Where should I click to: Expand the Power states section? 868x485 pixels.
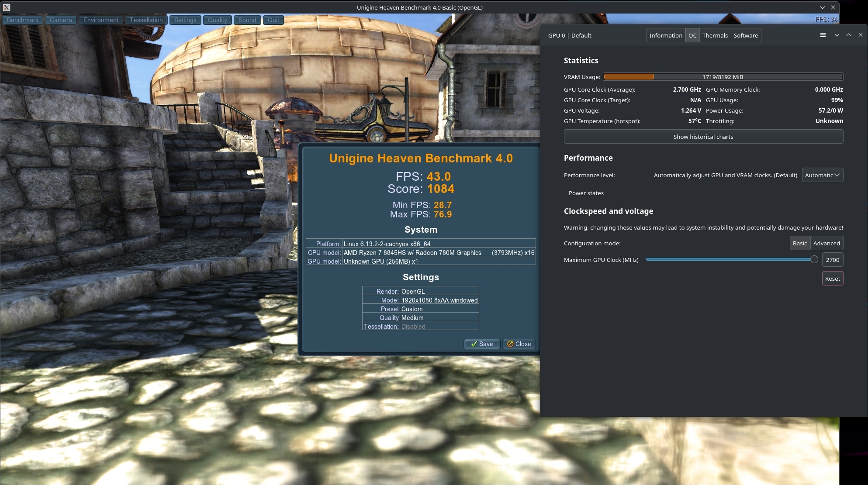coord(586,193)
